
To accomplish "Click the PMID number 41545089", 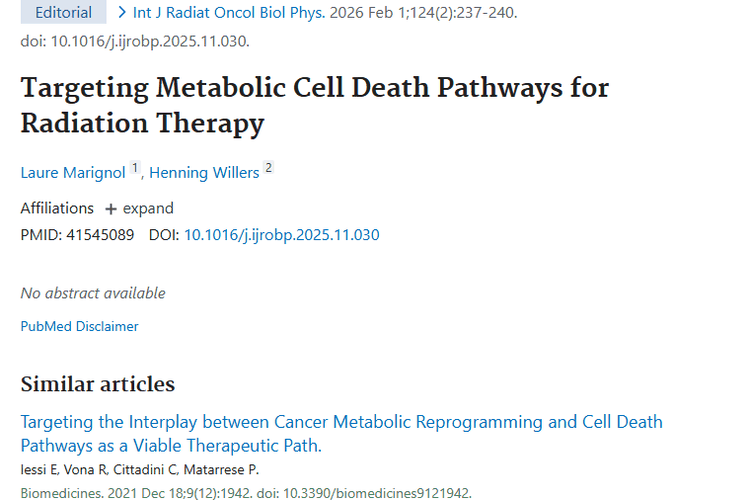I will tap(98, 235).
